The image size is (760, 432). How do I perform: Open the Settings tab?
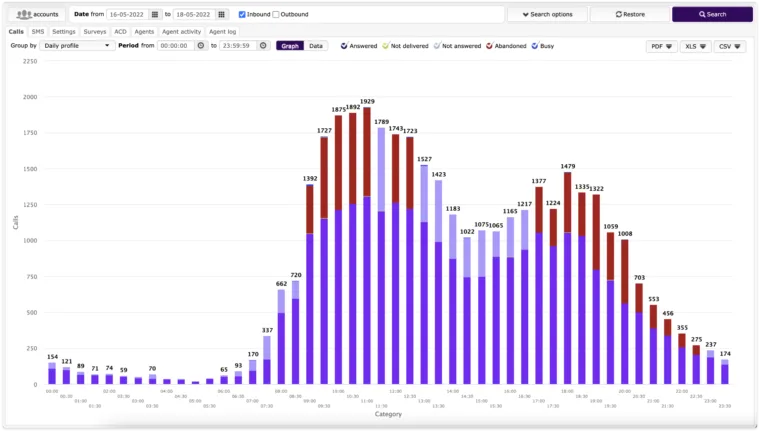coord(64,32)
